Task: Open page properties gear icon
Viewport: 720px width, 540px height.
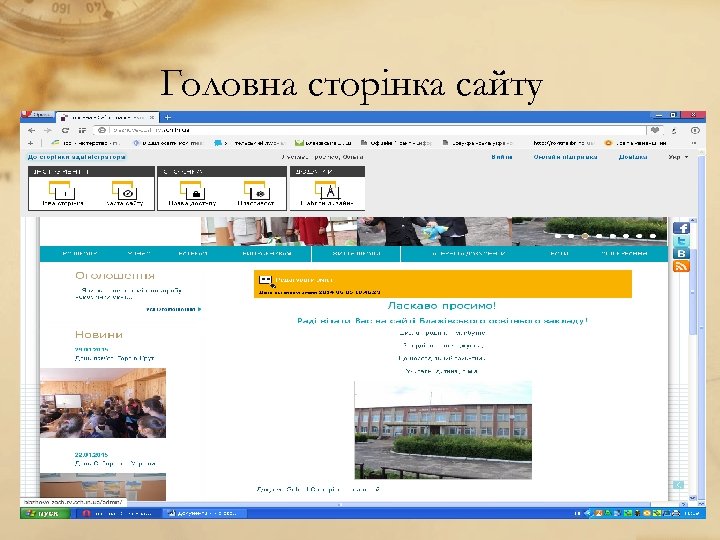Action: click(x=256, y=193)
